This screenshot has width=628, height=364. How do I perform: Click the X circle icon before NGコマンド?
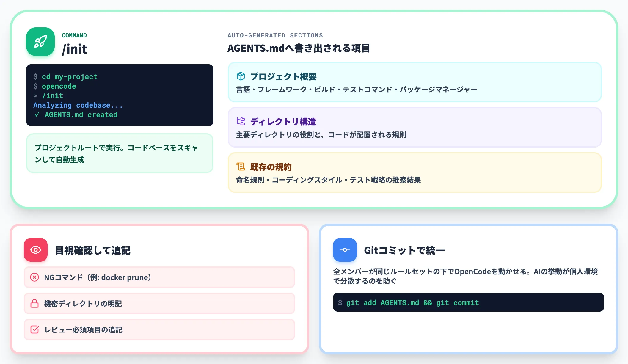(34, 277)
